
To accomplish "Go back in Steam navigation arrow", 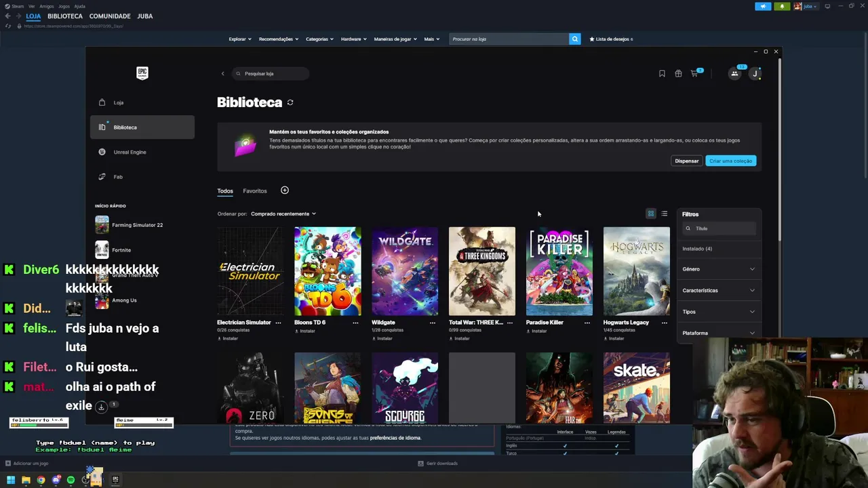I will click(x=7, y=16).
